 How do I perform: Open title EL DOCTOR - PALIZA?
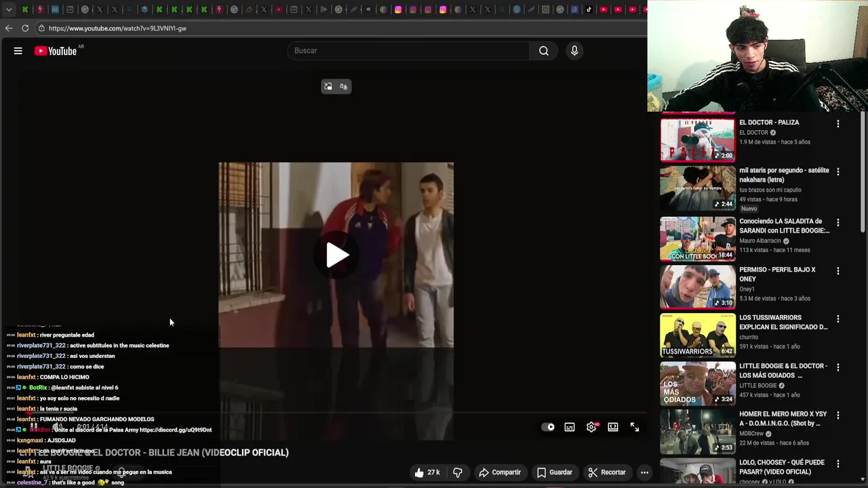tap(769, 123)
